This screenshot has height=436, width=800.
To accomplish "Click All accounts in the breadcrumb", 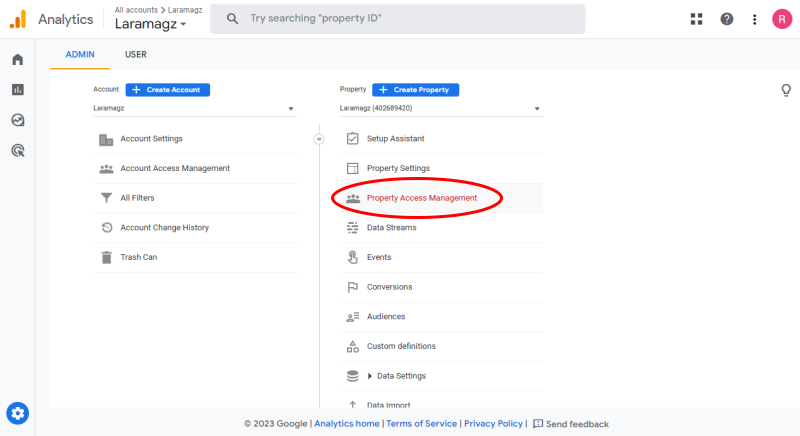I will (x=136, y=10).
